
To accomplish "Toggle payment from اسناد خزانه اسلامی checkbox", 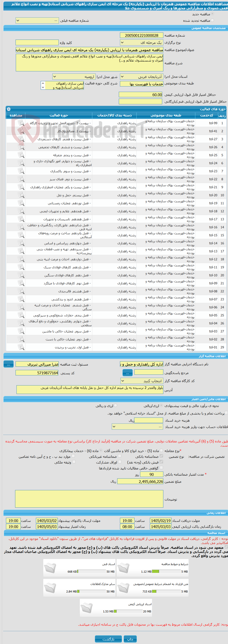I will [226, 413].
